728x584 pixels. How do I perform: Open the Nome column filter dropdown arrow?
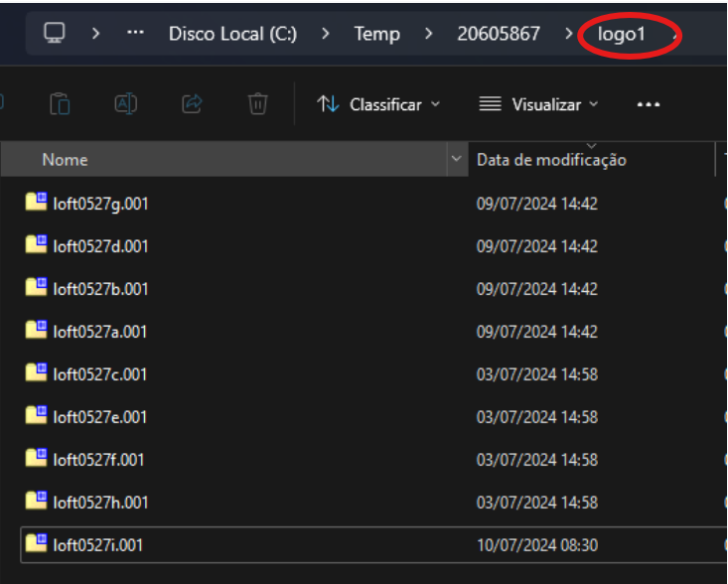(x=457, y=159)
